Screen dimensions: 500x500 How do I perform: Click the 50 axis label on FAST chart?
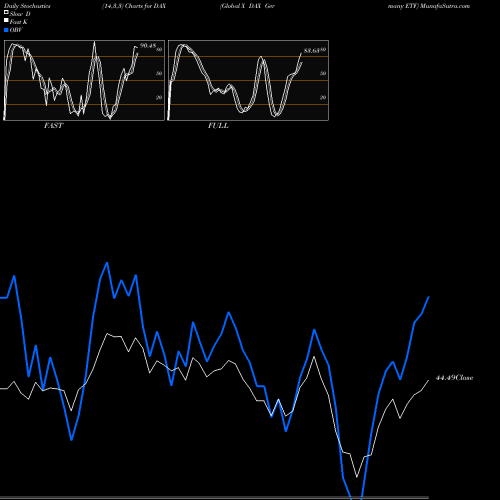pos(159,73)
